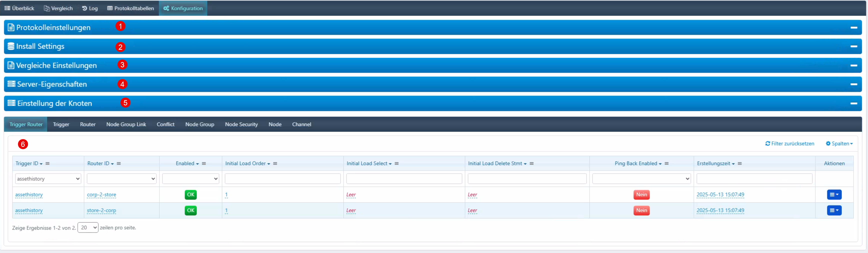This screenshot has height=253, width=868.
Task: Click Filter zurücksetzen link
Action: pos(789,144)
